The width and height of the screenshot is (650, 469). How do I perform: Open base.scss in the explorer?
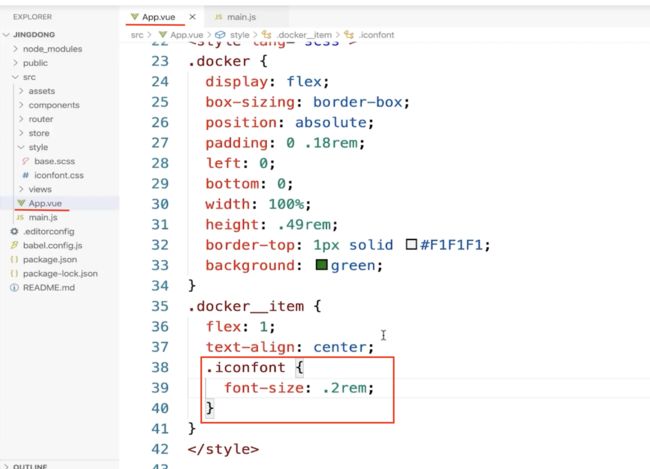(x=55, y=161)
